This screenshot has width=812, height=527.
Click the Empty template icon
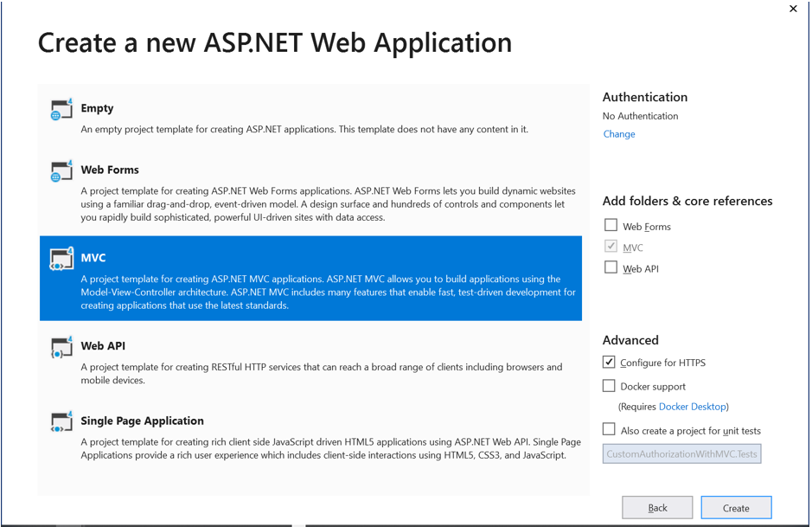[x=61, y=109]
